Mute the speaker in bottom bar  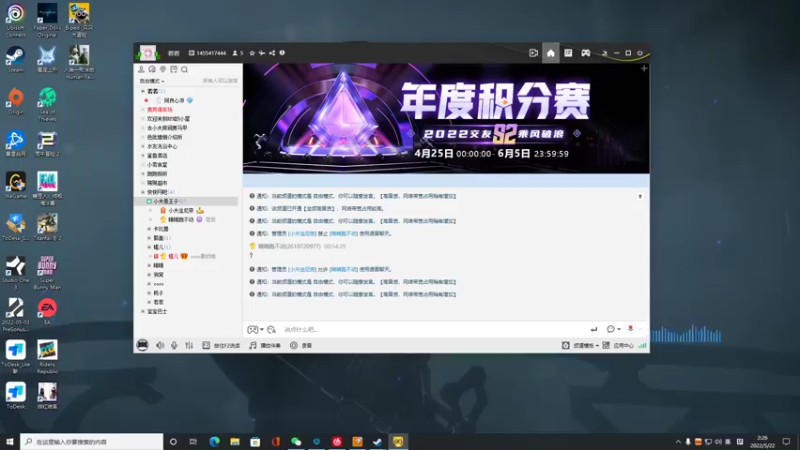coord(160,345)
